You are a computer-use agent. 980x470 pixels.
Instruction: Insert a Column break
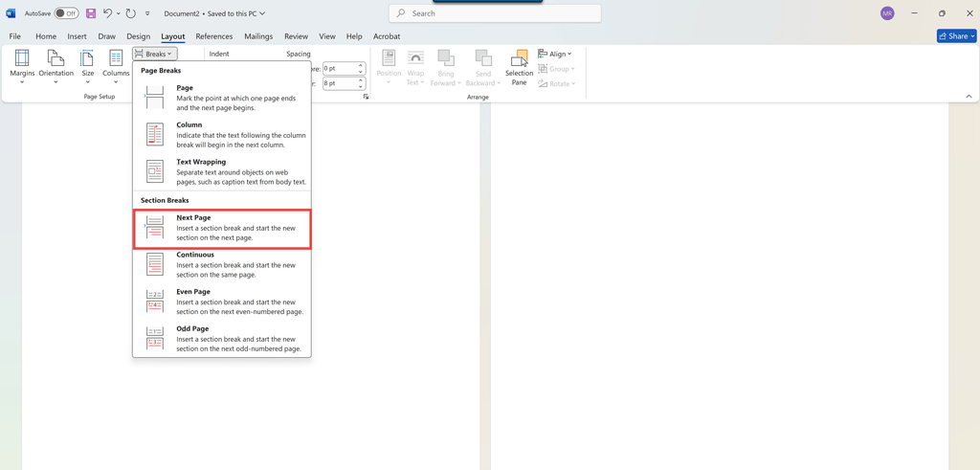click(222, 134)
